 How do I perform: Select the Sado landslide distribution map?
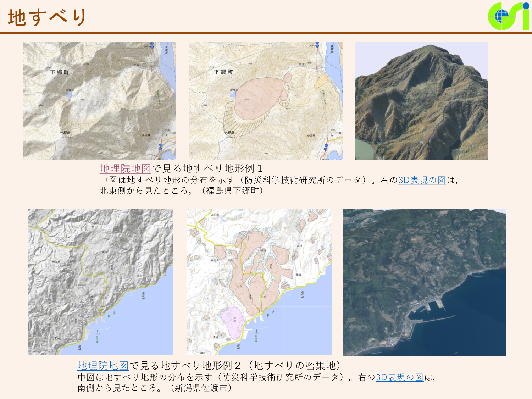tap(259, 282)
